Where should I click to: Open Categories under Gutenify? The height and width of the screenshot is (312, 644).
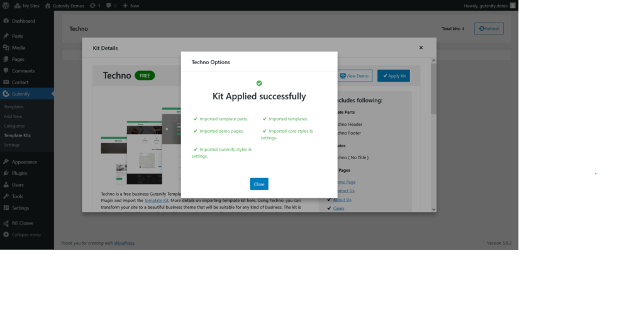14,126
